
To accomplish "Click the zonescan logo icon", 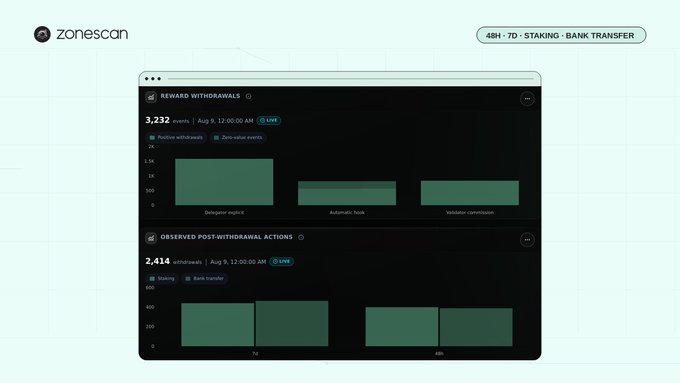I will click(x=42, y=34).
